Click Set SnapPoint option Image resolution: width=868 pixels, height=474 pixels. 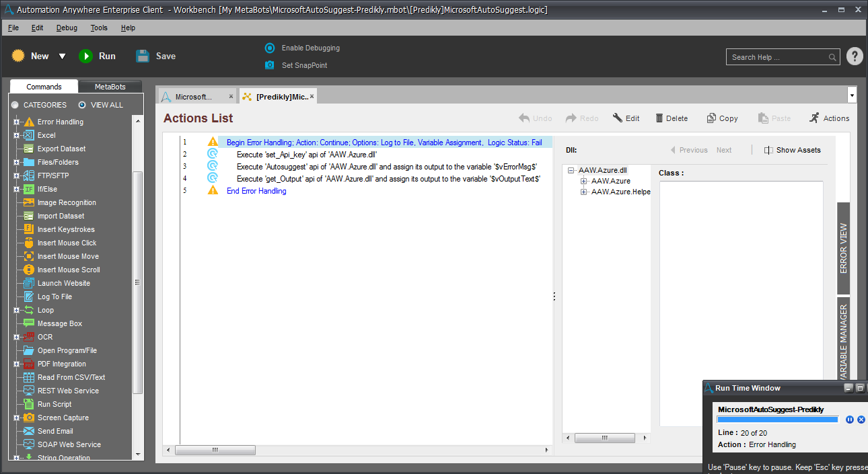tap(296, 65)
